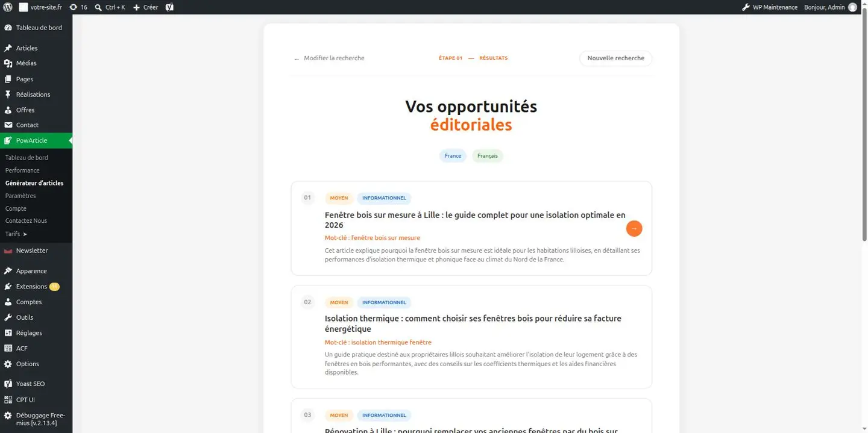This screenshot has width=868, height=433.
Task: Click the Extensions plug icon
Action: tap(8, 287)
